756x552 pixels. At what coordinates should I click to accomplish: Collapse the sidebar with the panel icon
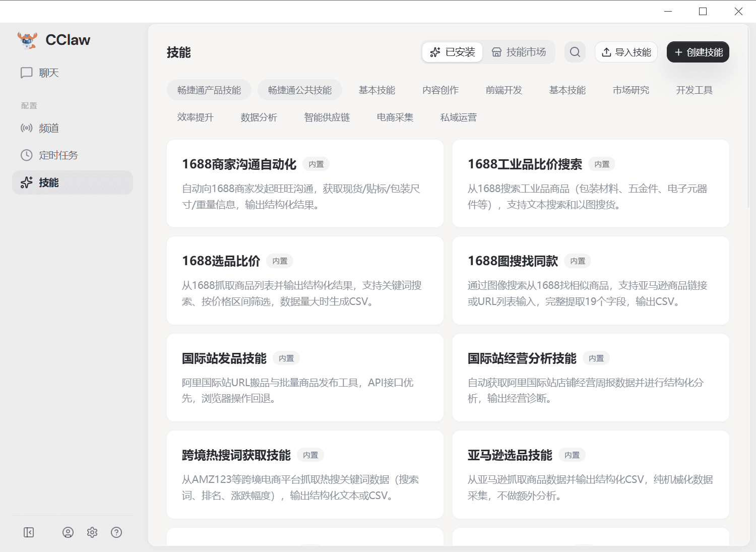pyautogui.click(x=29, y=532)
